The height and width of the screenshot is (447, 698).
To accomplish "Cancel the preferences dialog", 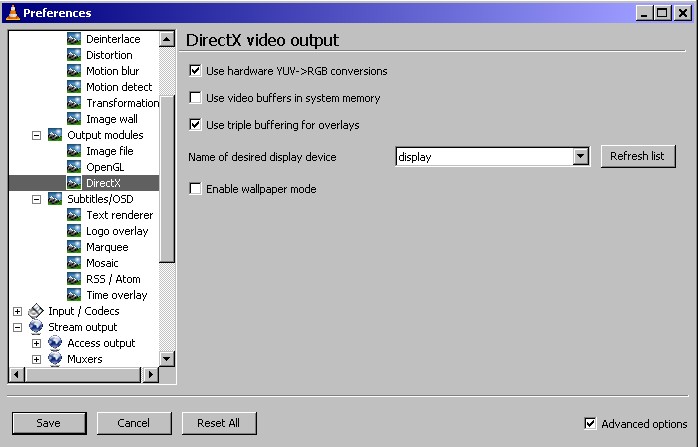I will 134,423.
